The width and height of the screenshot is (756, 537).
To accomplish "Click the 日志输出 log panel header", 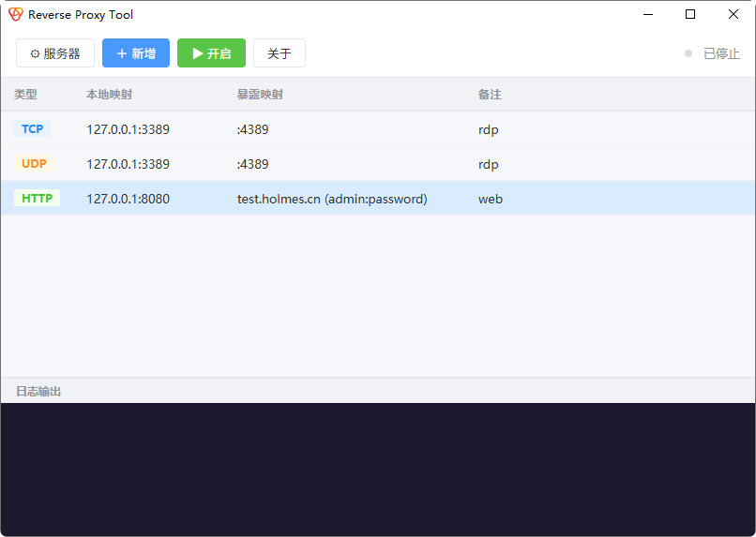I will [38, 391].
